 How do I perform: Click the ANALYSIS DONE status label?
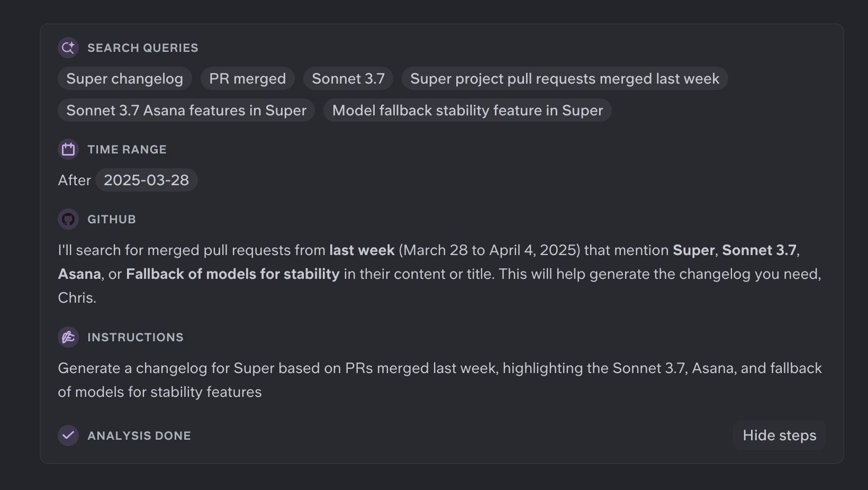[139, 436]
